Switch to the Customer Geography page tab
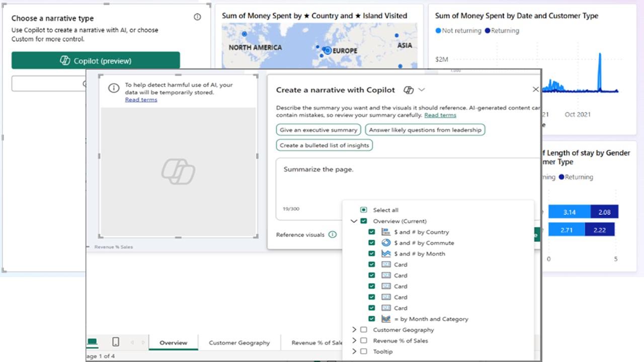The image size is (644, 362). point(239,343)
